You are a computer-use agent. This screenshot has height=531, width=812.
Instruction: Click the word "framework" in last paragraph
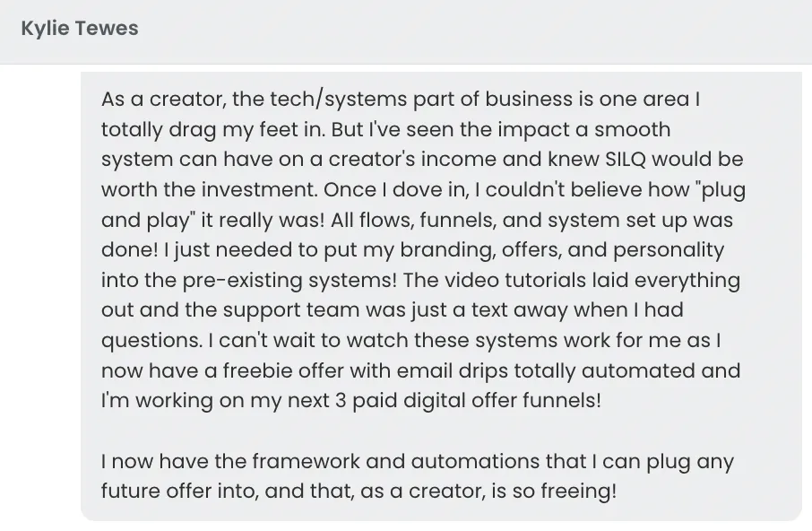pyautogui.click(x=306, y=461)
